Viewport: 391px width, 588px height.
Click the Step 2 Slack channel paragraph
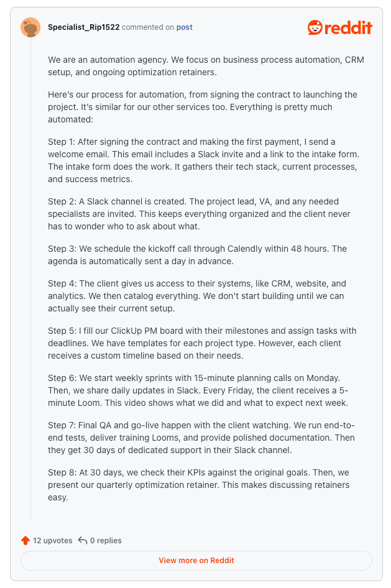(x=199, y=214)
